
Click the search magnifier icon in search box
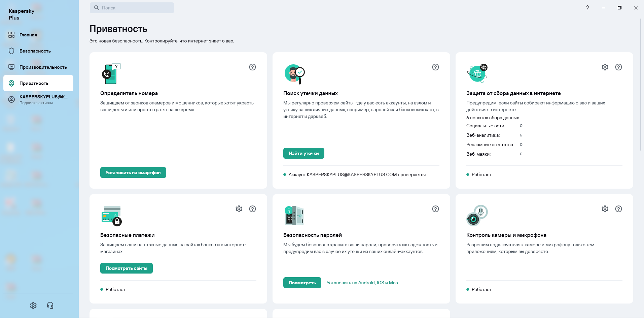click(97, 8)
